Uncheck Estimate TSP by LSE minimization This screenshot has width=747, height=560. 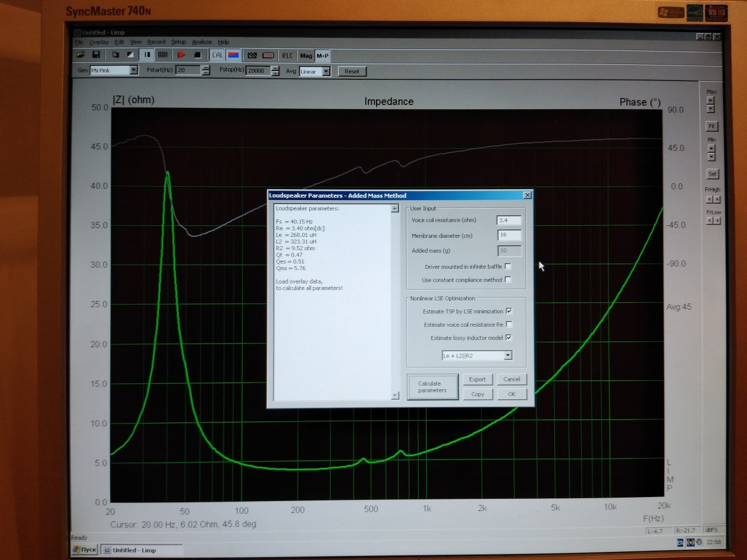(509, 311)
